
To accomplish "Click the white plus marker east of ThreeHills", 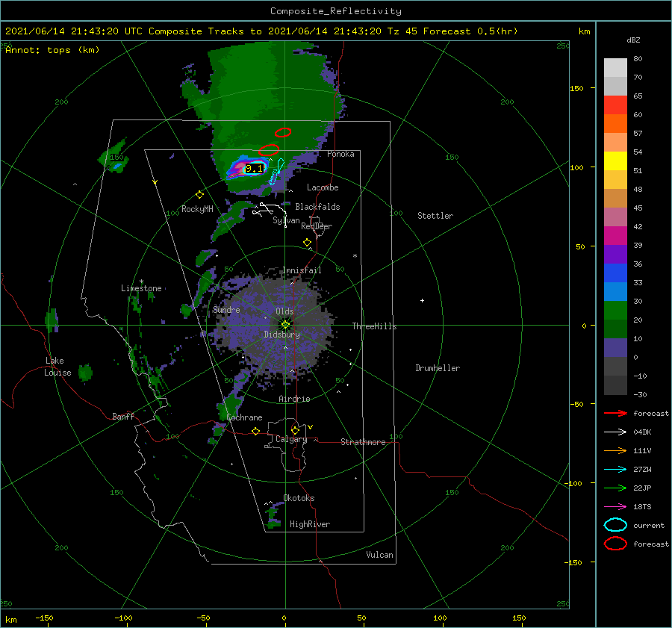I will coord(422,300).
